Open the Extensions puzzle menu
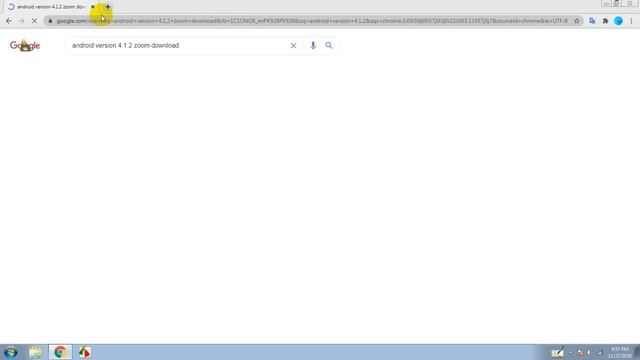 tap(605, 21)
